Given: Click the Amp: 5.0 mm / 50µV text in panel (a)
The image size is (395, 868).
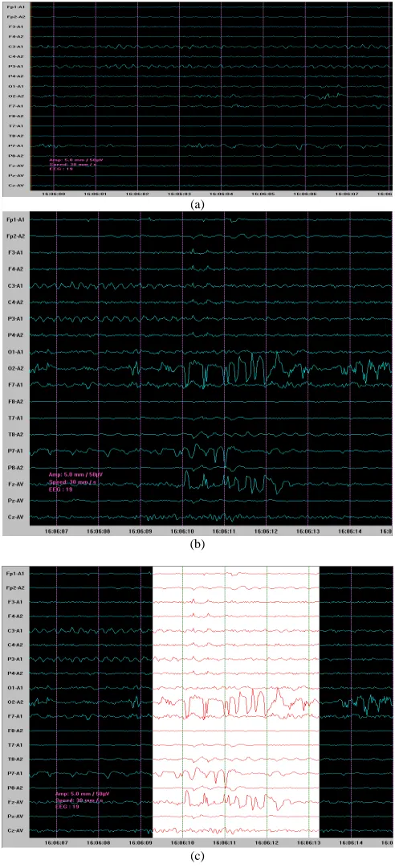Looking at the screenshot, I should click(x=75, y=159).
